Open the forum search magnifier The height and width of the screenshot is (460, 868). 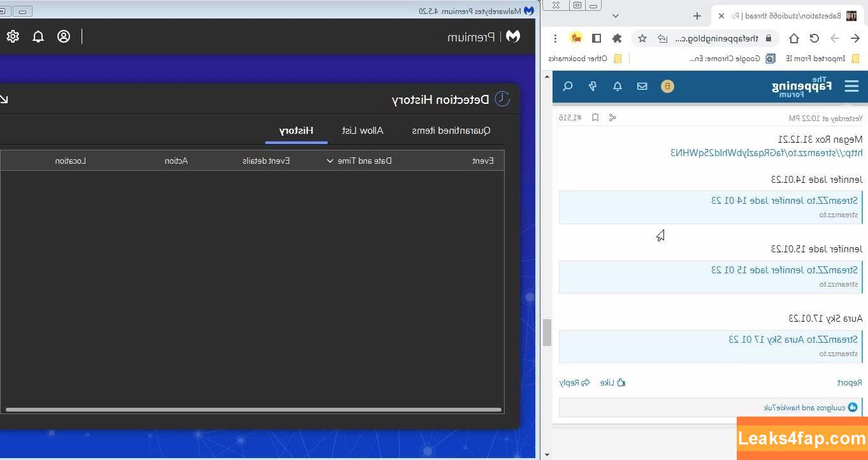[x=568, y=86]
